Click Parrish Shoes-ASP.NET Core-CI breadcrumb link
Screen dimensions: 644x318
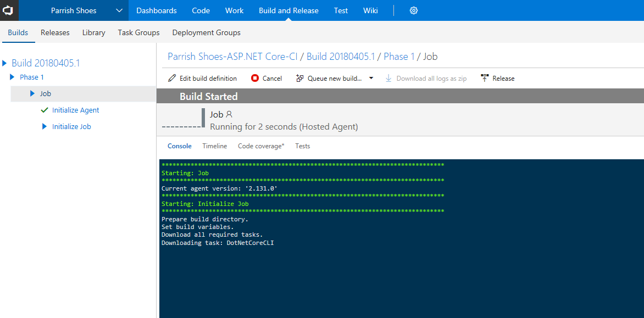(232, 57)
